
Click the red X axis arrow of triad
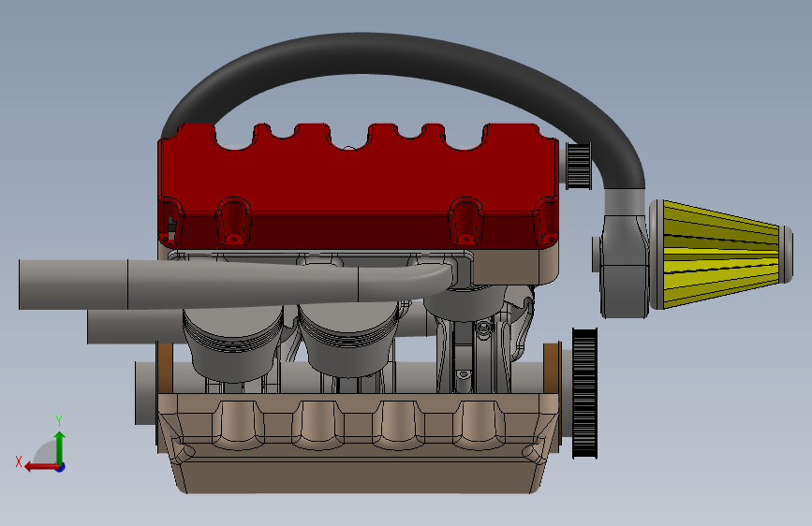tap(41, 467)
